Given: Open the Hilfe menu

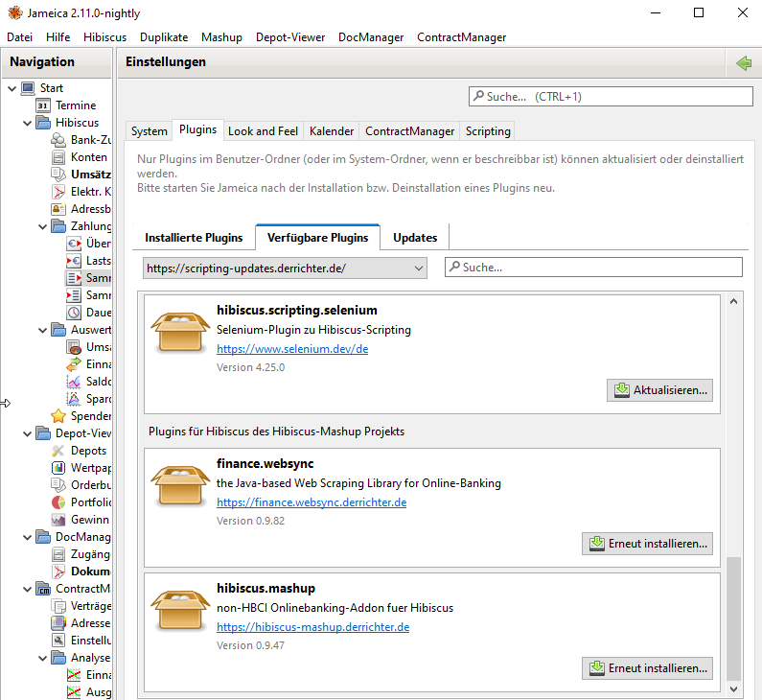Looking at the screenshot, I should [x=58, y=37].
